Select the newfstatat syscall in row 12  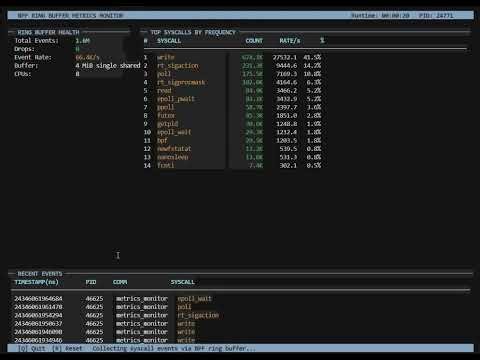174,149
